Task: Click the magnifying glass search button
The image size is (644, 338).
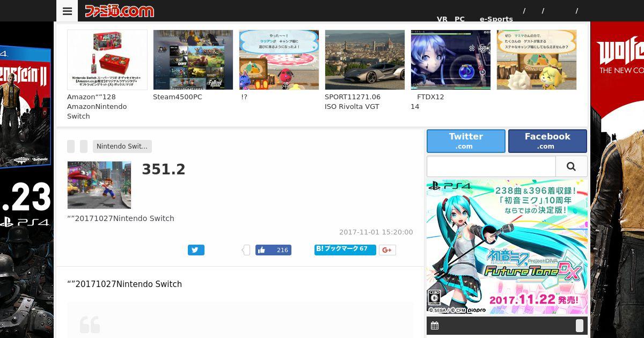Action: (x=571, y=166)
